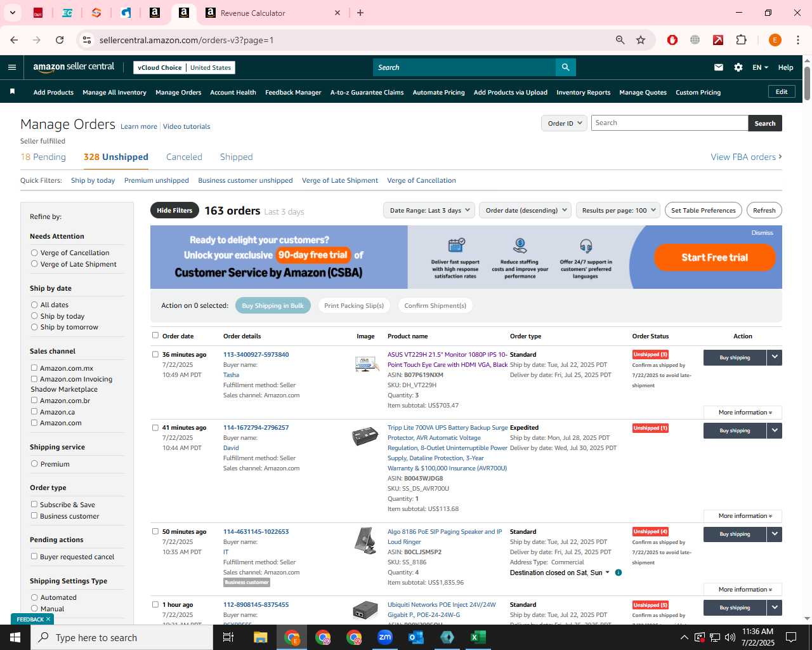Expand Buy shipping arrow for ASUS order
812x650 pixels.
click(775, 357)
